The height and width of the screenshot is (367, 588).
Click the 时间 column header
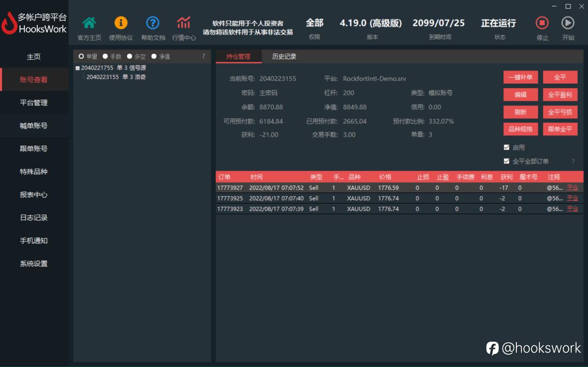(x=257, y=177)
